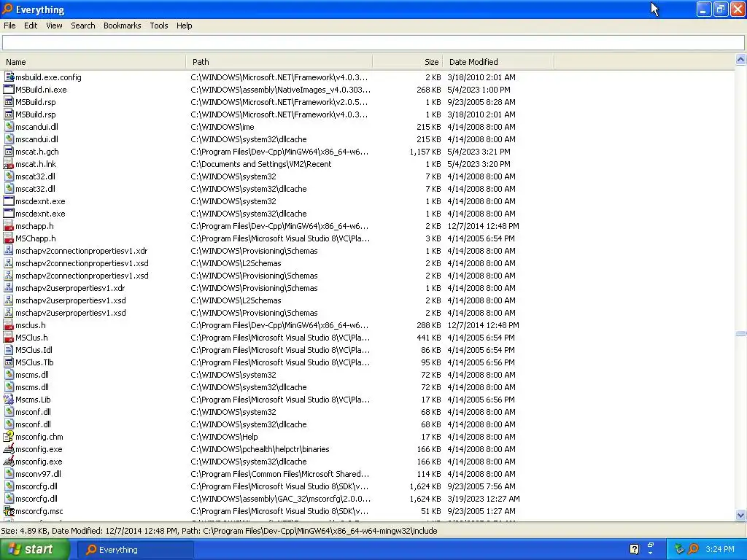Sort by the Date Modified column header
The width and height of the screenshot is (747, 560).
pyautogui.click(x=498, y=62)
